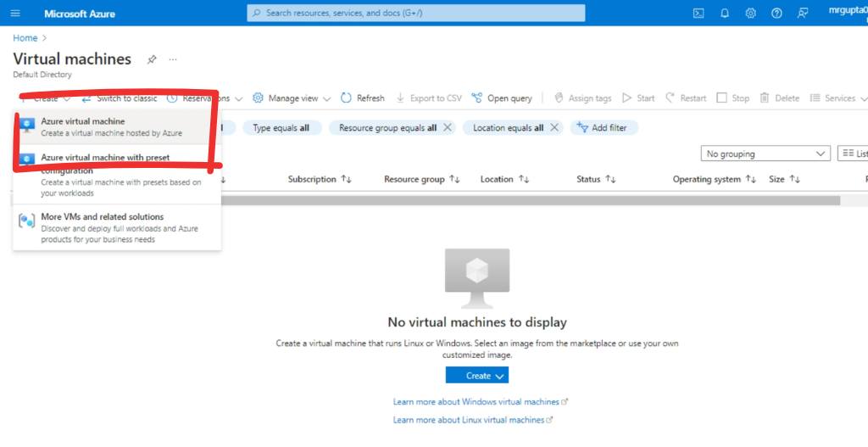Open Learn more about Windows virtual machines
Viewport: 868px width, 447px height.
coord(476,402)
